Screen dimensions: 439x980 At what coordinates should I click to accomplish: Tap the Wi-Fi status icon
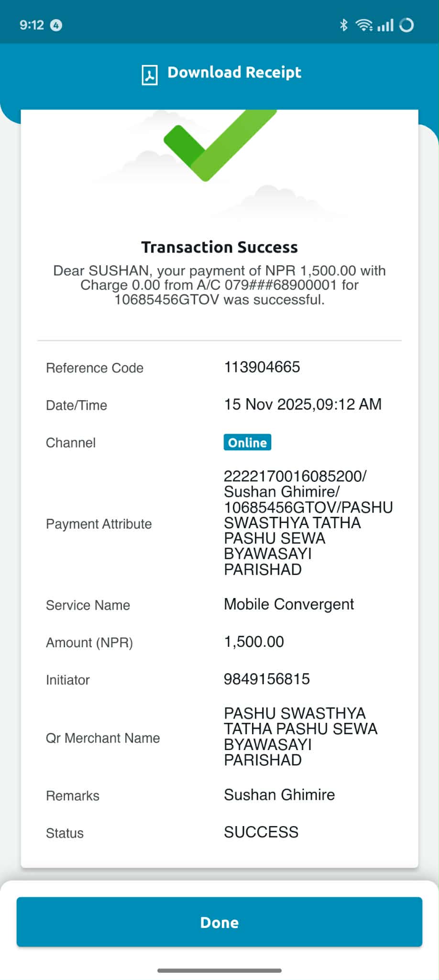(364, 25)
